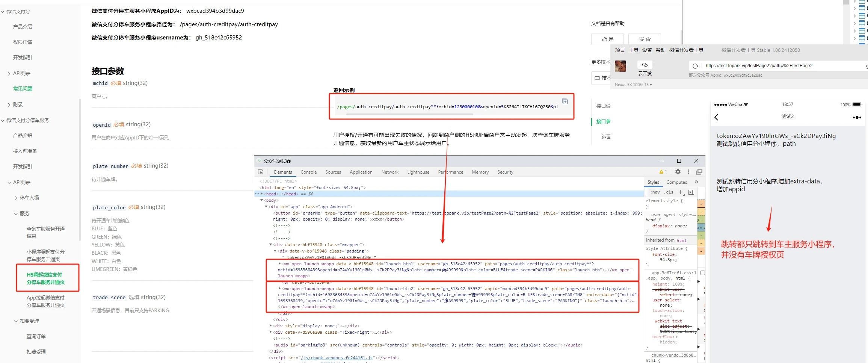The width and height of the screenshot is (868, 363).
Task: Click the 技术 support button with chat icon
Action: tap(601, 78)
